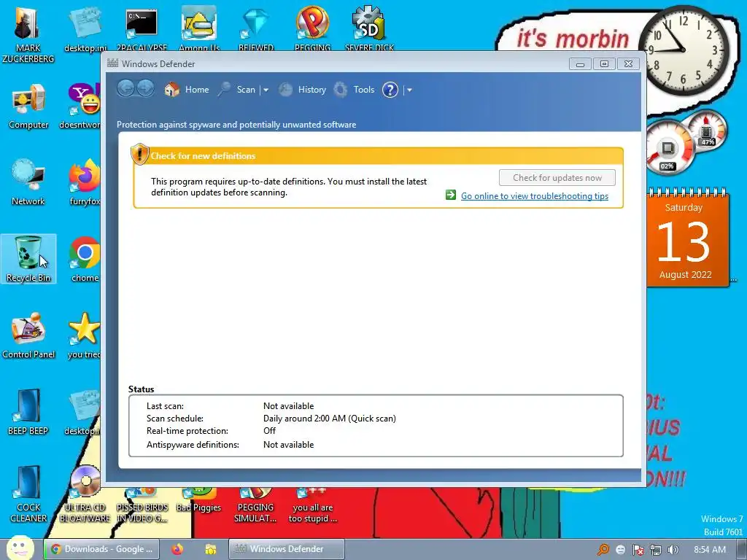Start a Scan from the Defender toolbar
The height and width of the screenshot is (560, 747).
tap(237, 90)
